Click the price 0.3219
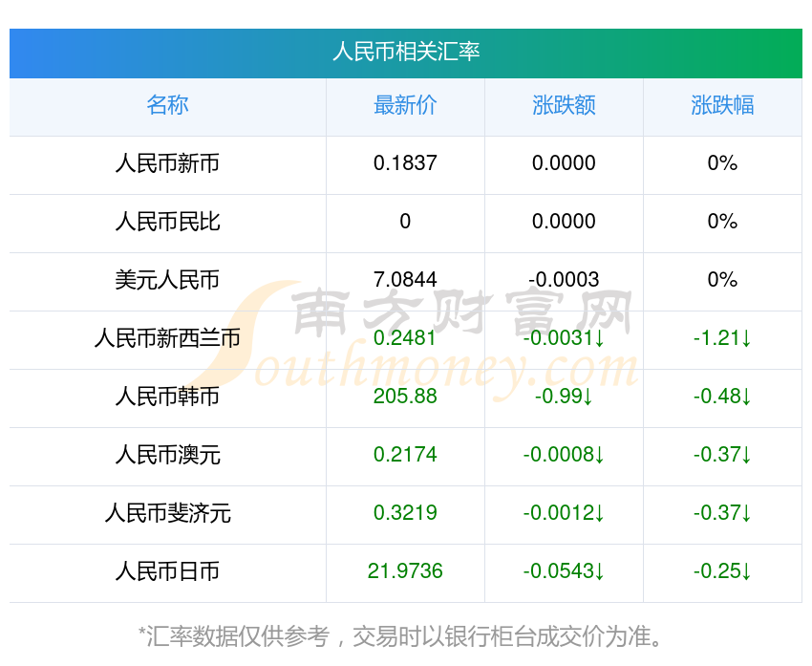 coord(405,513)
